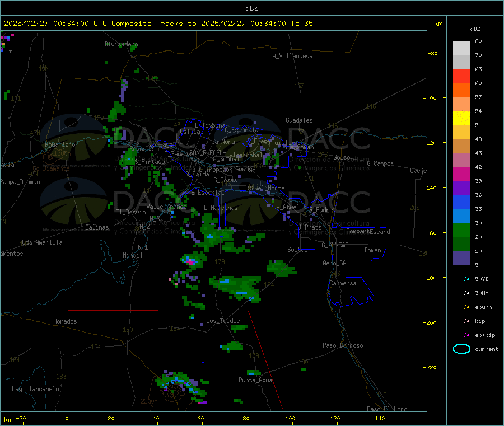504x426 pixels.
Task: Click the El_Desvio map label
Action: pyautogui.click(x=131, y=212)
